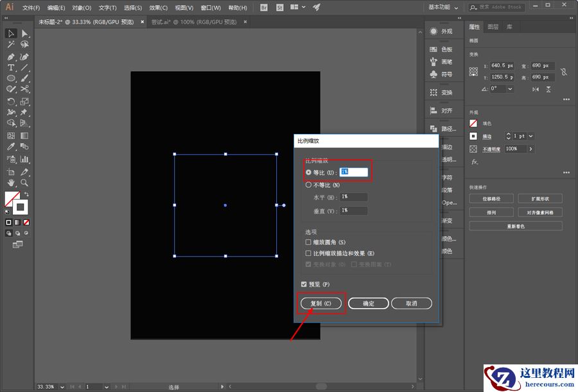Select the Pen tool

tap(10, 55)
